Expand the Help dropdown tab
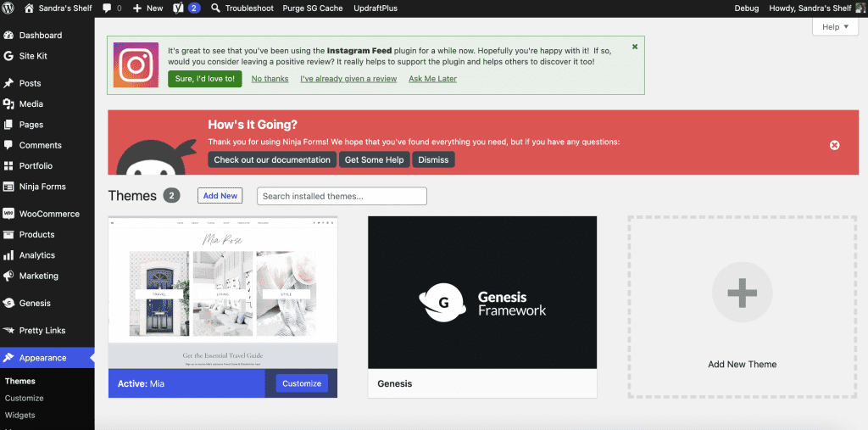 coord(835,26)
